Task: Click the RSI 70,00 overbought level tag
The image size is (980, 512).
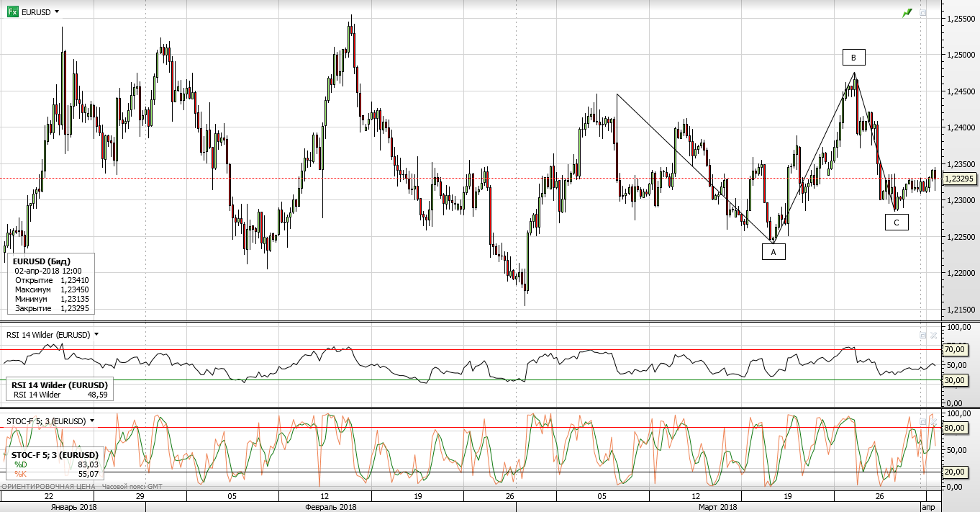Action: (x=954, y=349)
